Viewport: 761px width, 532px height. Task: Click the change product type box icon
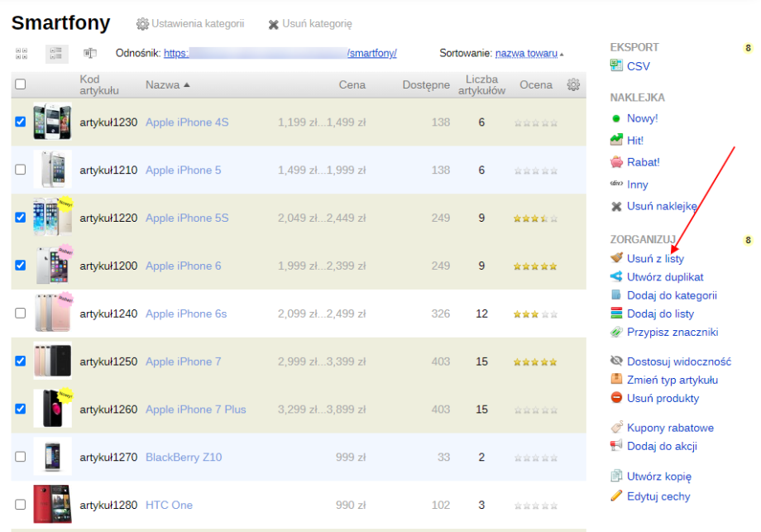(616, 379)
